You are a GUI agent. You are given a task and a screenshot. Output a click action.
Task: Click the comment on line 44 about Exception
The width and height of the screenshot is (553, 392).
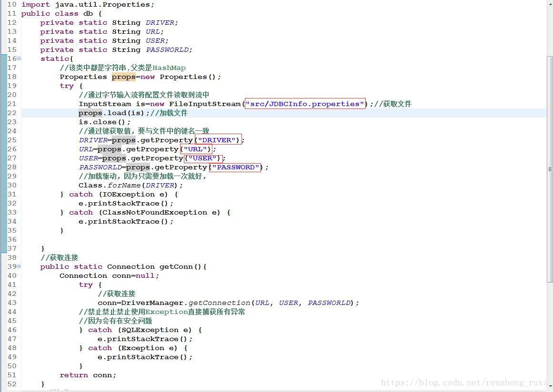point(162,312)
